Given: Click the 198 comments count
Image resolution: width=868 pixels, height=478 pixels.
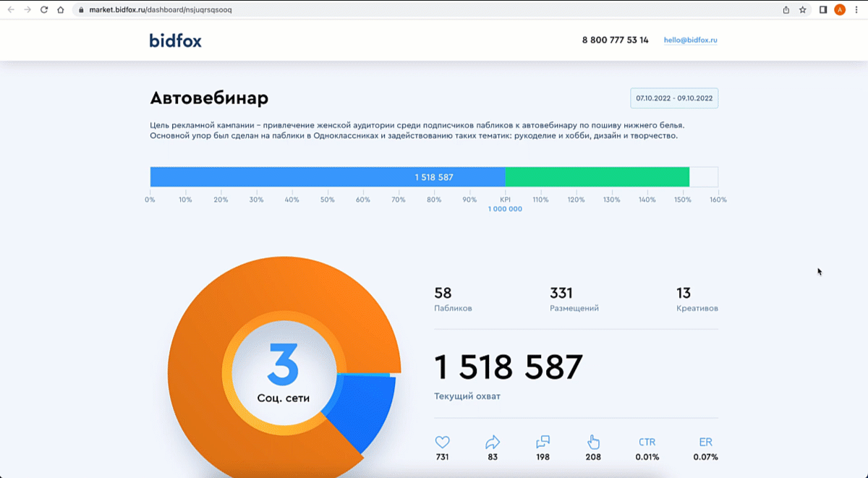Looking at the screenshot, I should pos(543,457).
